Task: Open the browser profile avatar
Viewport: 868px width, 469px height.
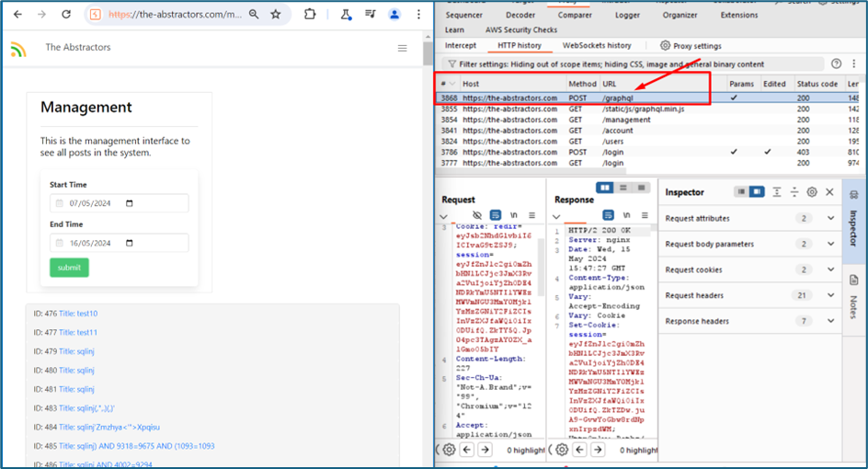Action: (x=394, y=15)
